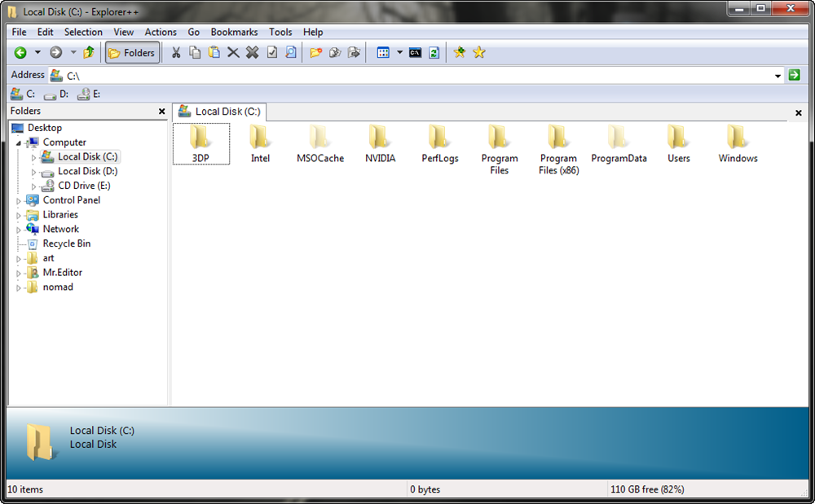Screen dimensions: 815x504
Task: Delete selection with the thin X icon
Action: tap(233, 52)
